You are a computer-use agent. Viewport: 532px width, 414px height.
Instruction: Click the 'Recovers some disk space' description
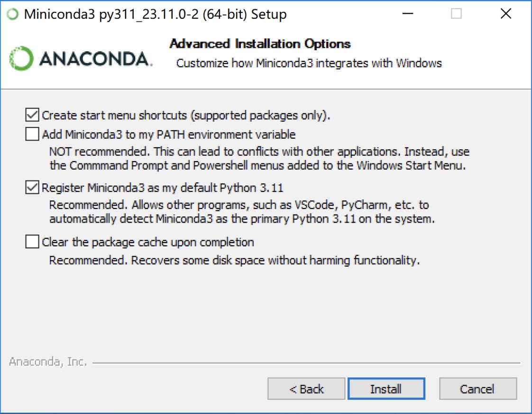pos(234,260)
